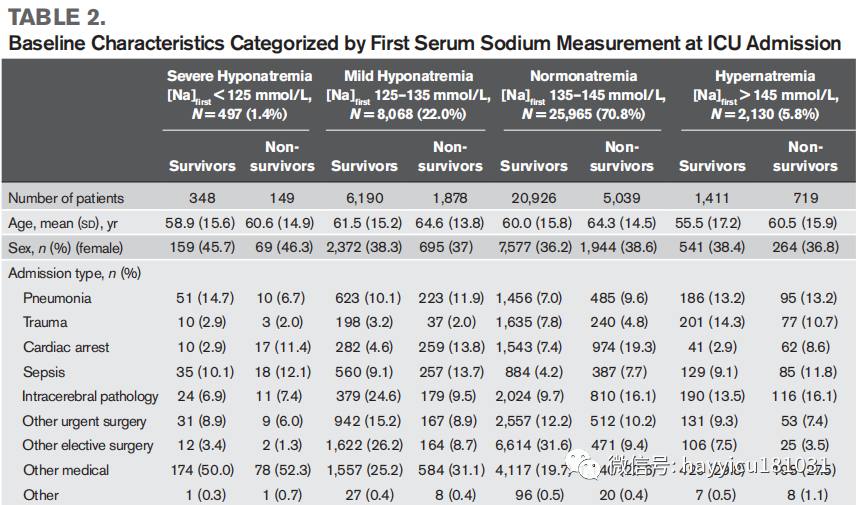Click 'N = 8,068 (22.0%)' in header

(x=408, y=114)
